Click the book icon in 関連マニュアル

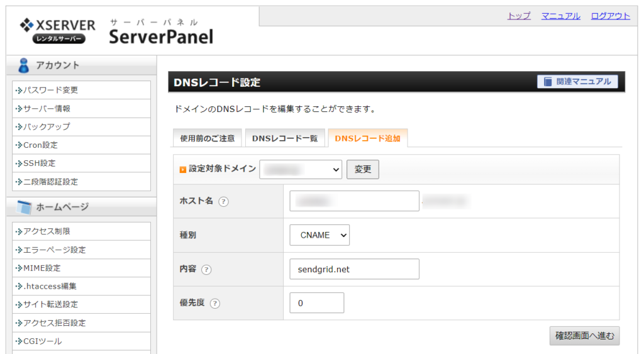[548, 82]
